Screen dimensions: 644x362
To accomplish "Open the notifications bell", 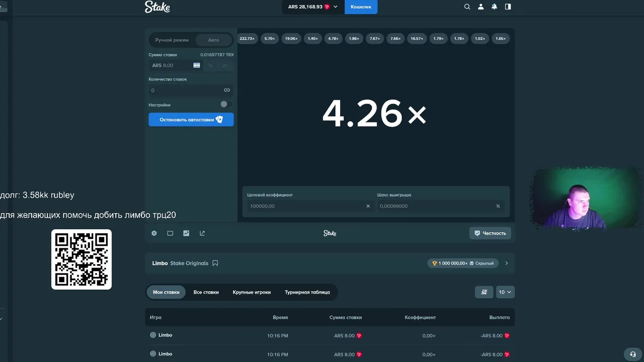I will pos(494,7).
